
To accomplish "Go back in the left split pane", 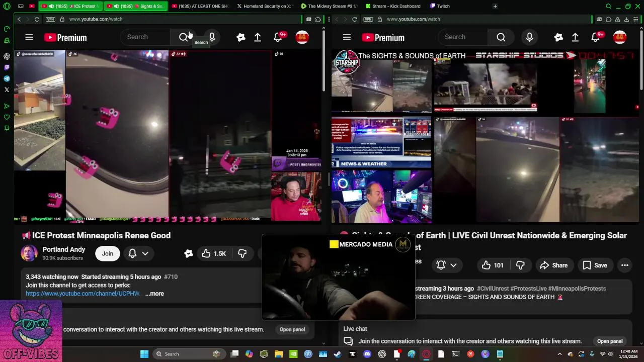I will (x=19, y=19).
